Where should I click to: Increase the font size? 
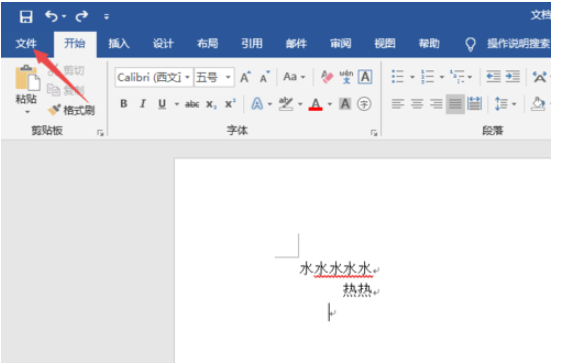coord(246,77)
